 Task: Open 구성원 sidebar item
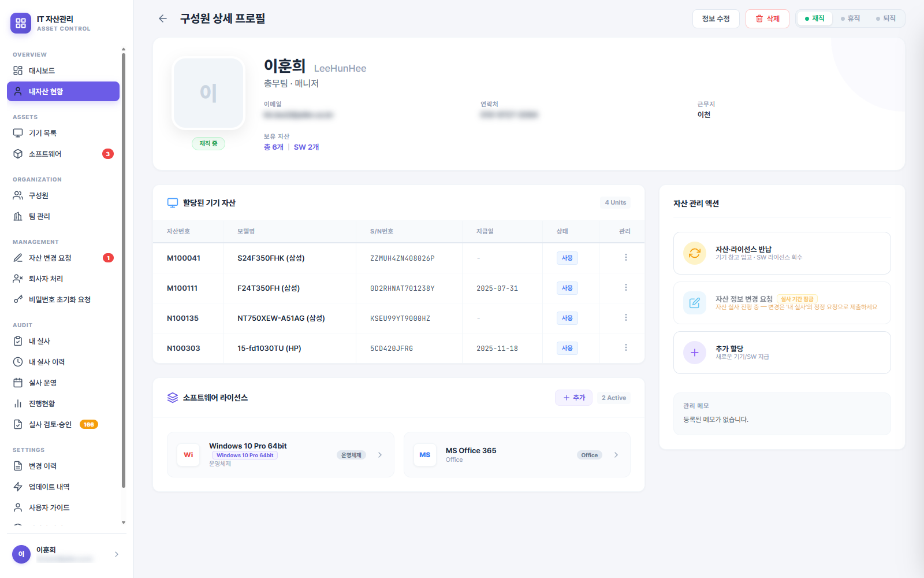coord(63,195)
